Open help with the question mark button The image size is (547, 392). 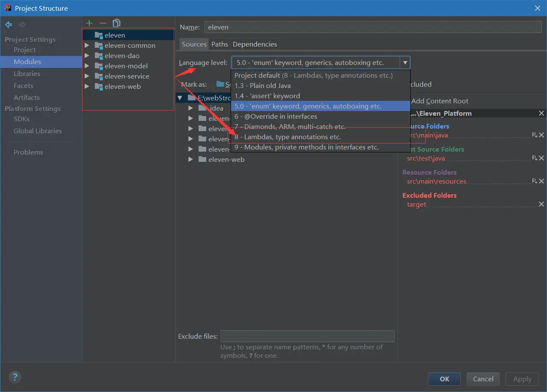click(15, 377)
